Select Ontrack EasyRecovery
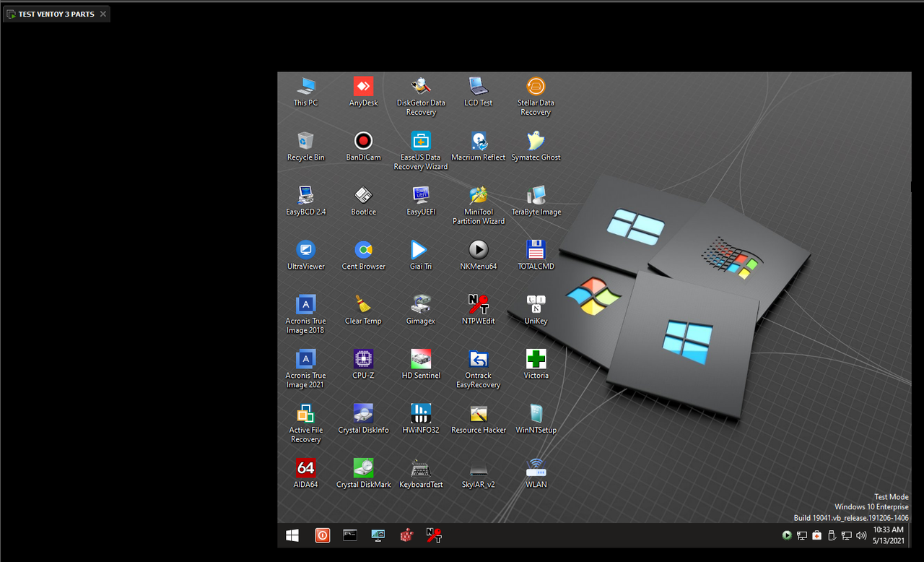Screen dimensions: 924x562 [478, 368]
